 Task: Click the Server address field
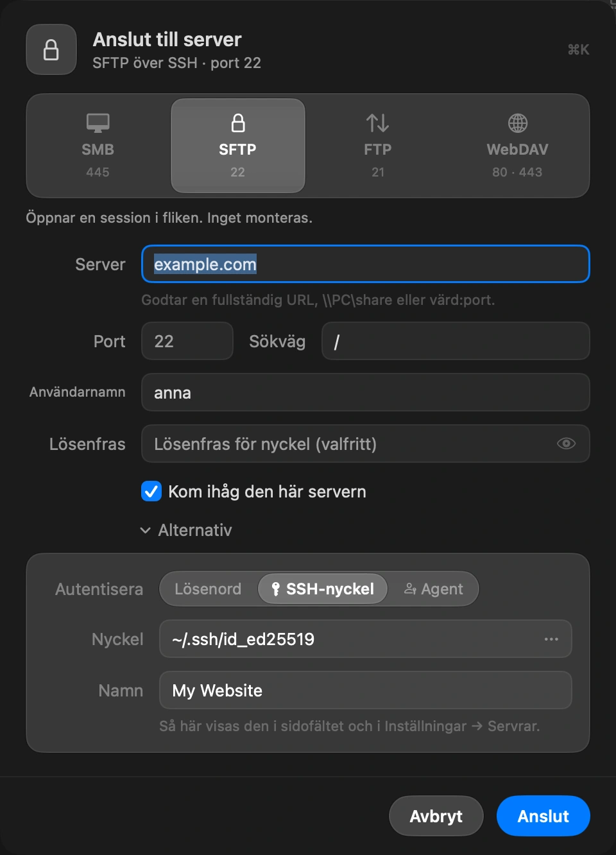click(365, 264)
